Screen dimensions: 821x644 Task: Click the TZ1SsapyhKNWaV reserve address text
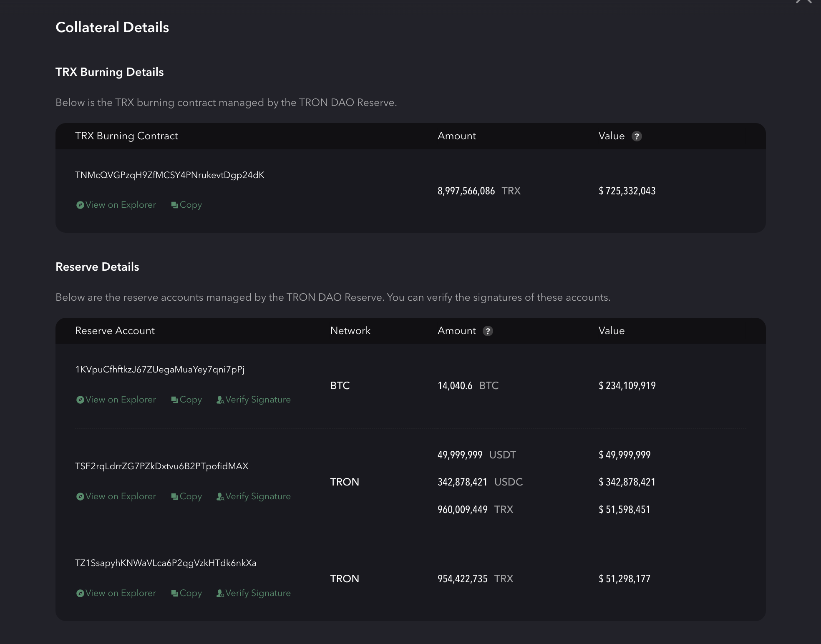[x=166, y=563]
